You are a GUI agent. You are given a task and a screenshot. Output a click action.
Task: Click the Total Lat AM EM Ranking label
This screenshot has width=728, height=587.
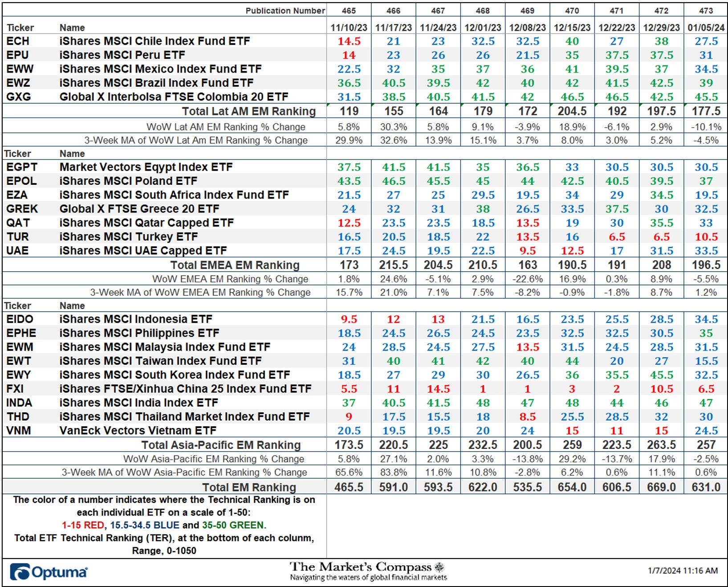(x=249, y=111)
